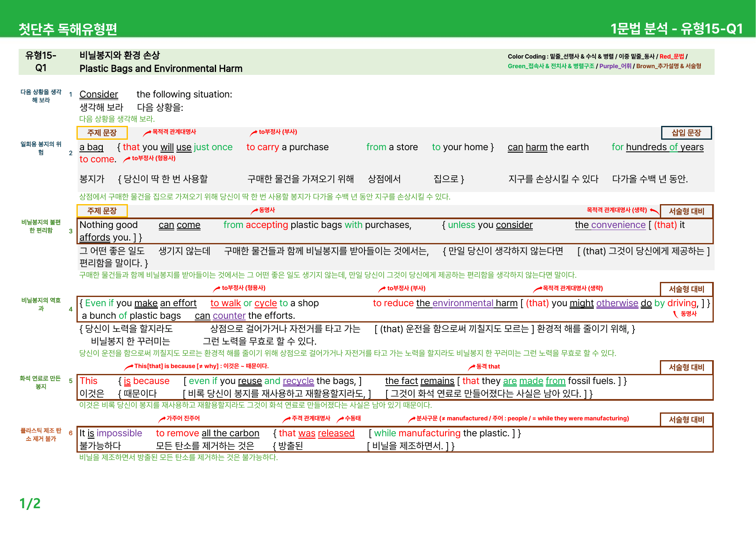
Task: Click the underlined word 'Consider' in sentence 1
Action: click(99, 95)
